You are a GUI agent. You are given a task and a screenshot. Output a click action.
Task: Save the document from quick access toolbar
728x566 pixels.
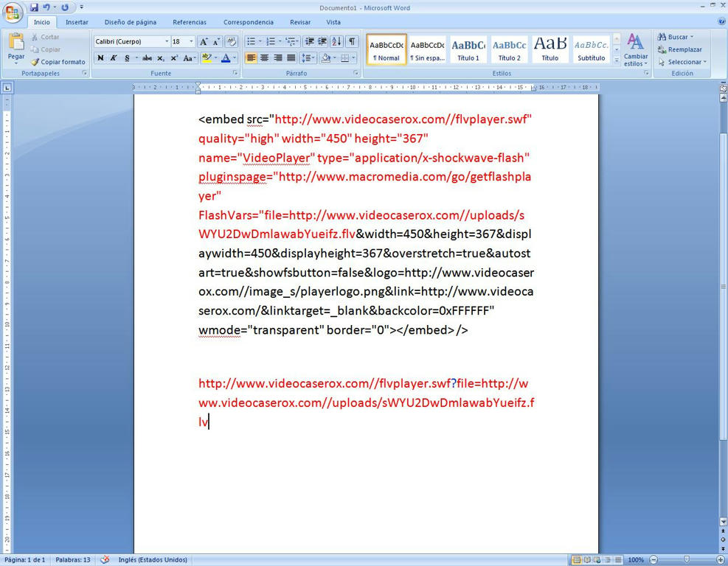[34, 7]
